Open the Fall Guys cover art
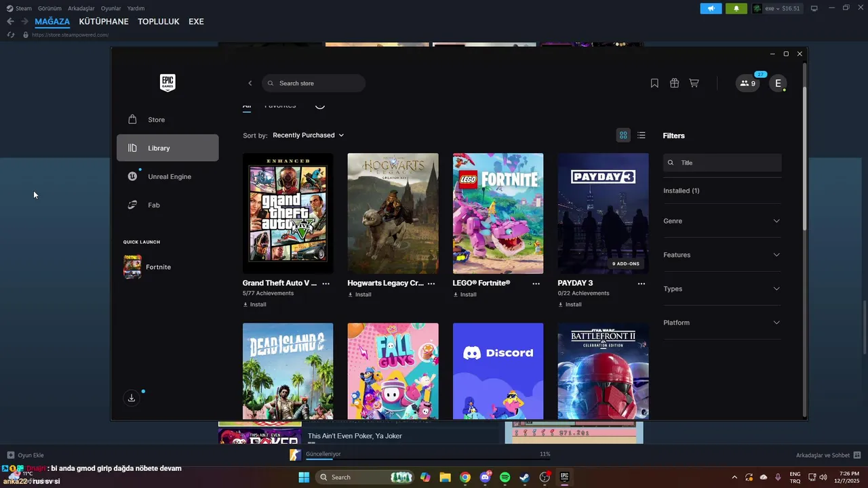Viewport: 868px width, 488px height. coord(393,371)
